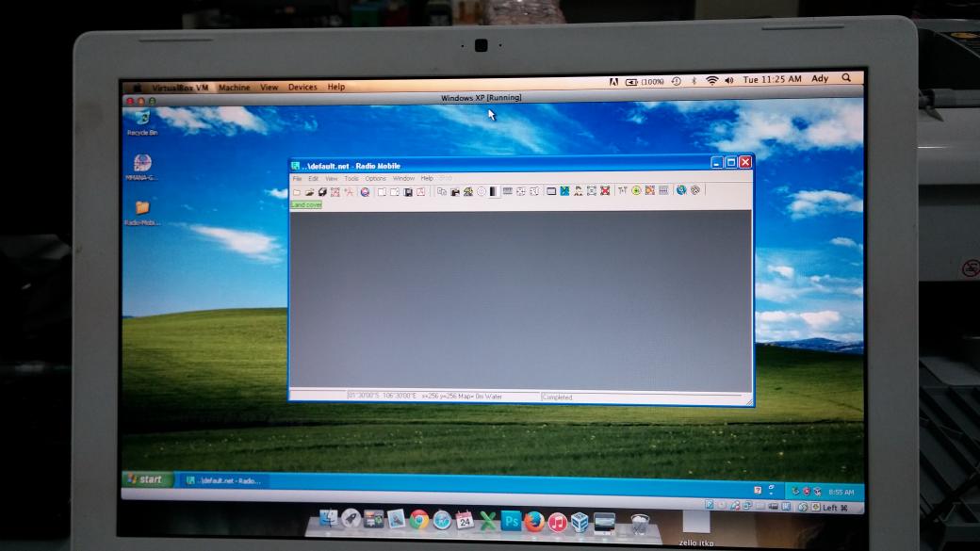Image resolution: width=980 pixels, height=551 pixels.
Task: Click the person figure toolbar icon
Action: click(579, 190)
